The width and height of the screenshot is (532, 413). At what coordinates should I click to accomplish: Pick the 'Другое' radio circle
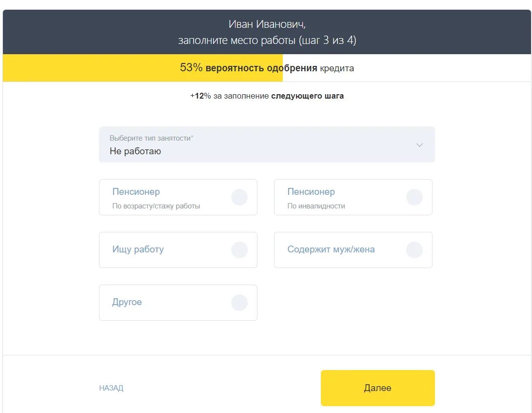click(x=239, y=303)
